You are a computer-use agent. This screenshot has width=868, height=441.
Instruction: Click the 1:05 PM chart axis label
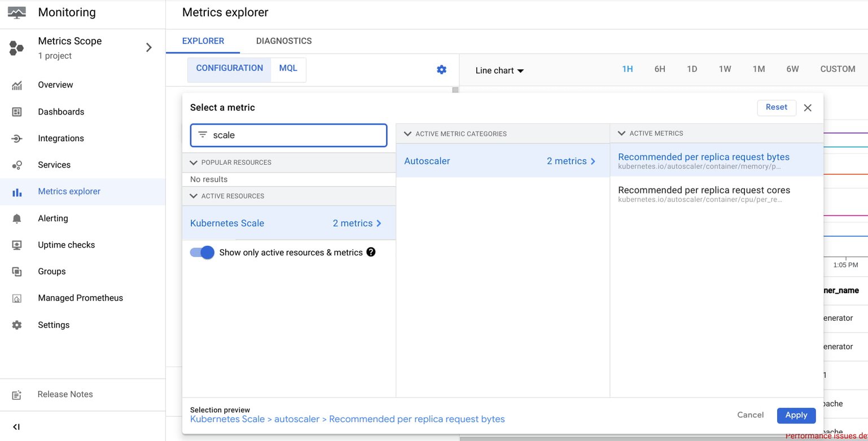click(x=845, y=264)
